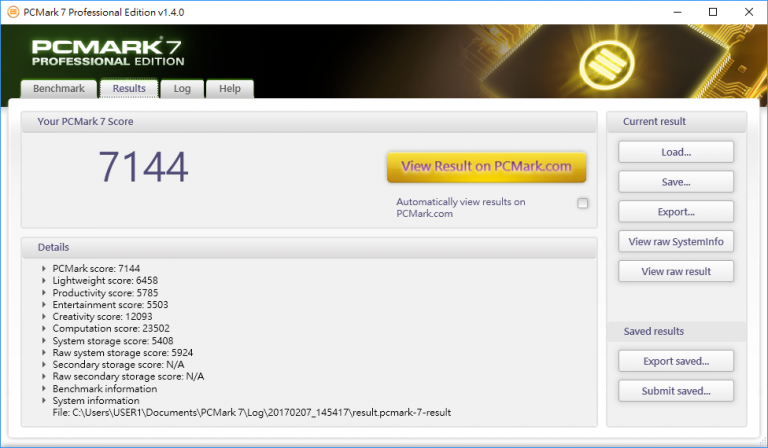Select 'Creativity score: 12093' text
This screenshot has height=448, width=768.
(102, 317)
